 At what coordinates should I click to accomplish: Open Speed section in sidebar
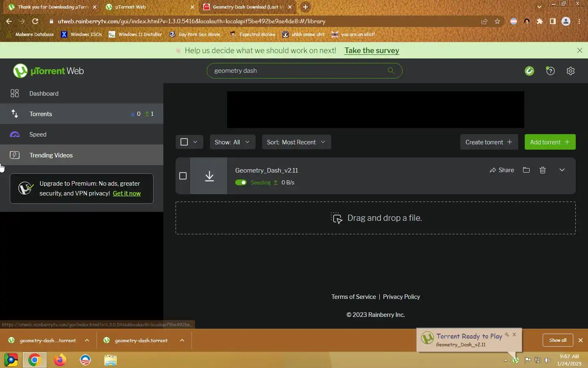tap(82, 135)
